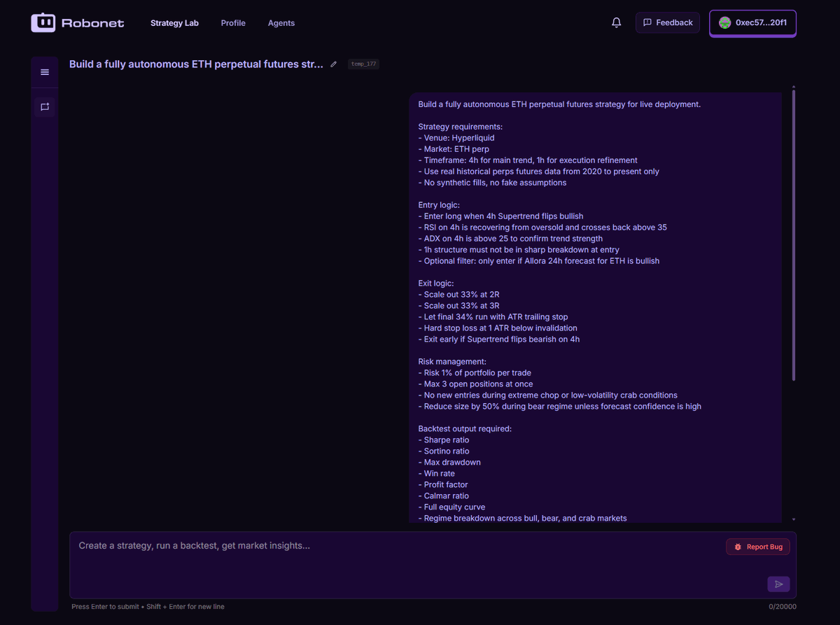840x625 pixels.
Task: Select the text "Backtest output required:"
Action: click(465, 429)
